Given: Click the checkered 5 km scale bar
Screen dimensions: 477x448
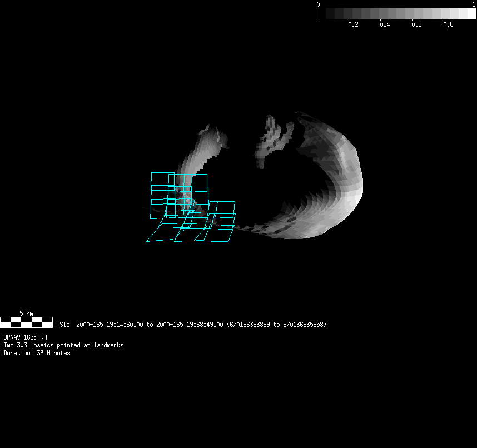Looking at the screenshot, I should click(x=26, y=322).
